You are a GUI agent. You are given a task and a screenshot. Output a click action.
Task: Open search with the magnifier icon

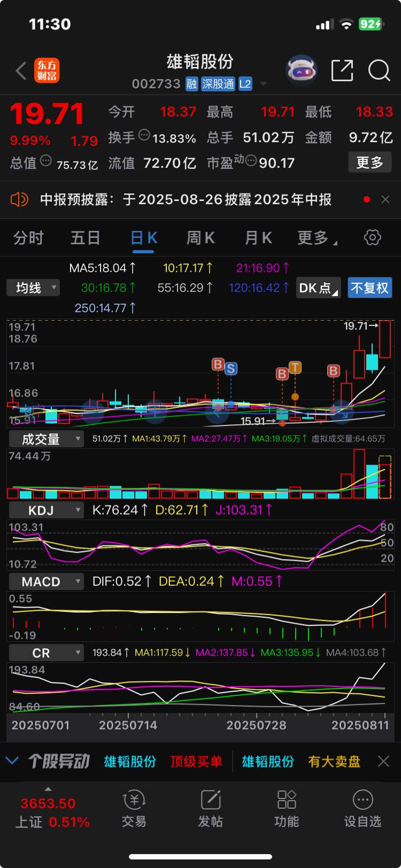coord(379,70)
